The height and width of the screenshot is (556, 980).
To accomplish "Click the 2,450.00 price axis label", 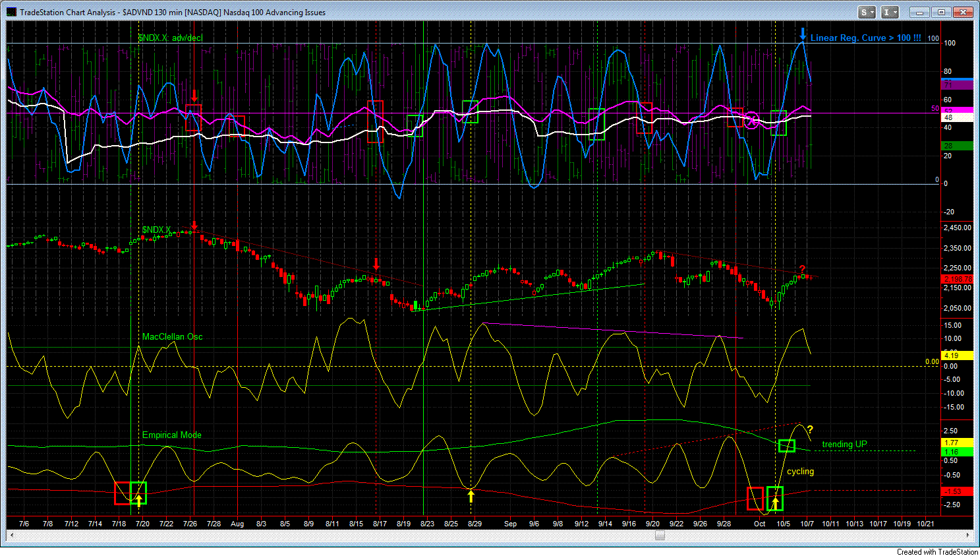I will pos(958,228).
